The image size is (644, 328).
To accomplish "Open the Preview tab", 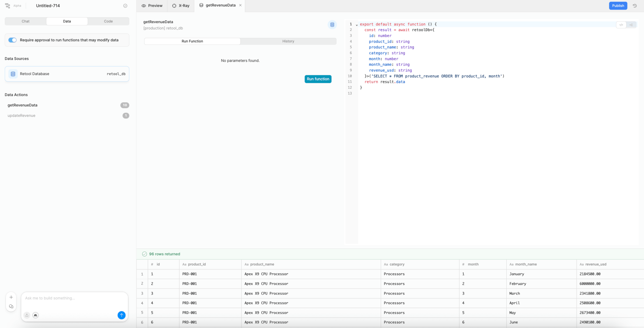I will point(152,6).
